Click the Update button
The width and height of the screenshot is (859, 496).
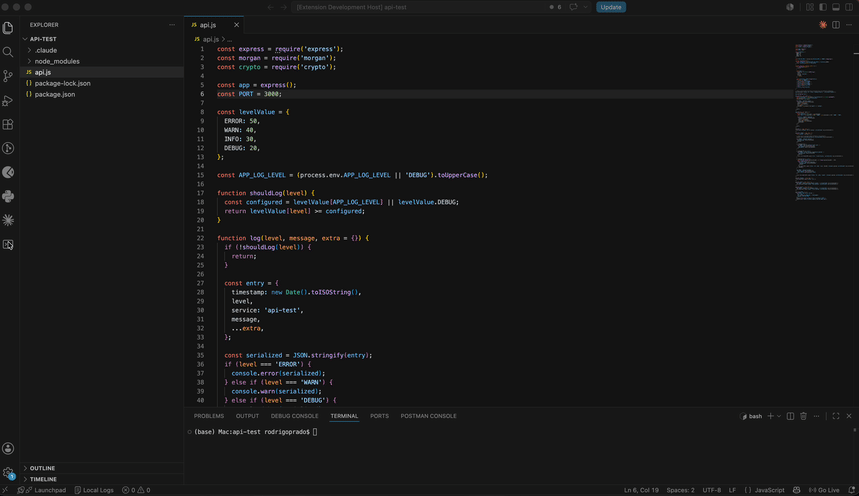click(x=611, y=7)
